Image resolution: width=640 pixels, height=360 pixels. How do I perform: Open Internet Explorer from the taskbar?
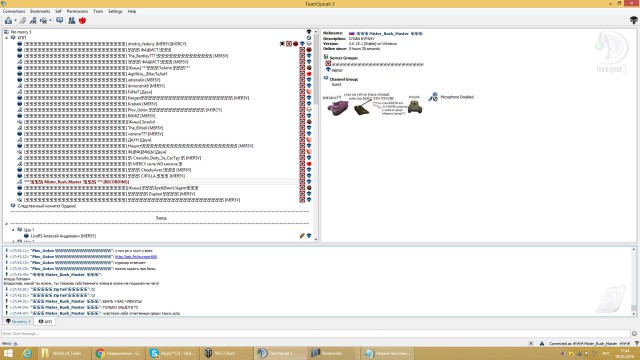(x=27, y=353)
